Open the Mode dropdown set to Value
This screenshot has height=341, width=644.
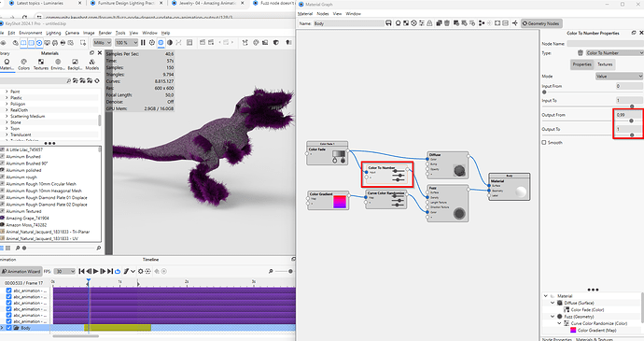(619, 76)
